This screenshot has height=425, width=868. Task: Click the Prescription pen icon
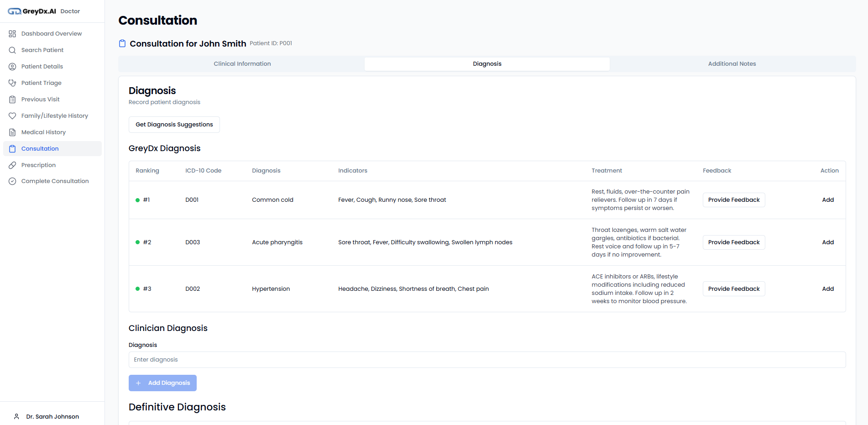[12, 165]
